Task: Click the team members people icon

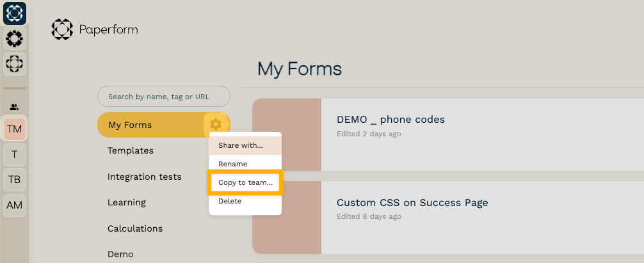Action: (14, 107)
